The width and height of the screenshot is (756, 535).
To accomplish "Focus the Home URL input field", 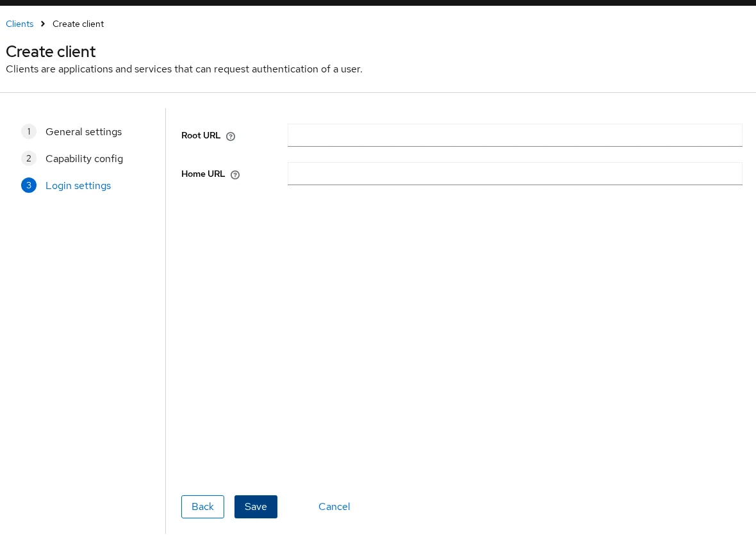I will tap(515, 174).
